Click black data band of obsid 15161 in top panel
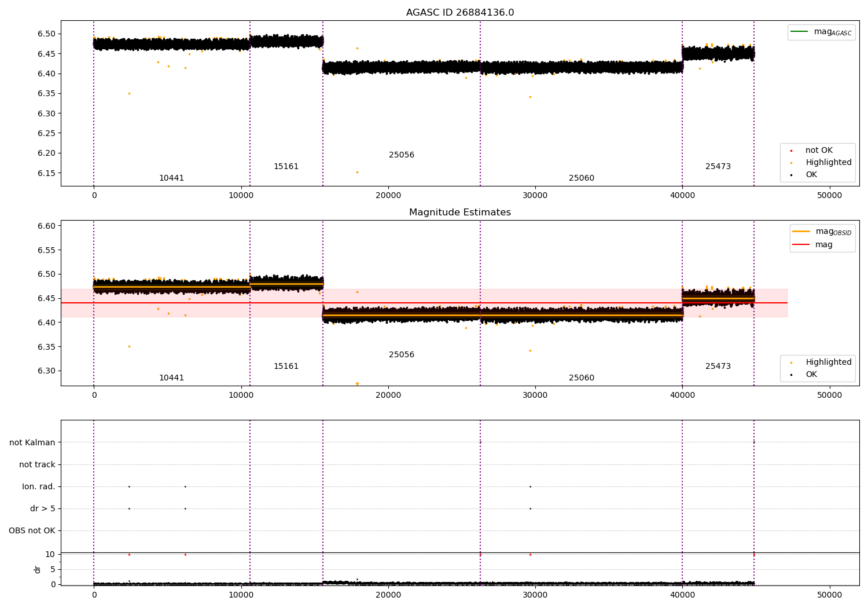868x608 pixels. [286, 41]
